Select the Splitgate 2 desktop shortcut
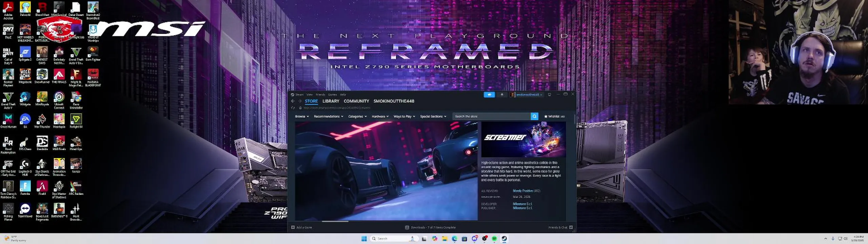Image resolution: width=868 pixels, height=244 pixels. tap(25, 54)
